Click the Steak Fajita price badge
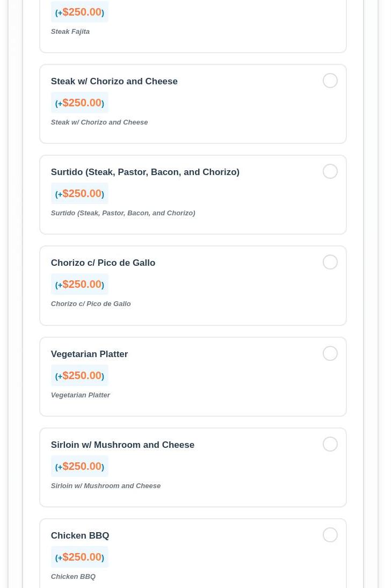 (x=79, y=12)
